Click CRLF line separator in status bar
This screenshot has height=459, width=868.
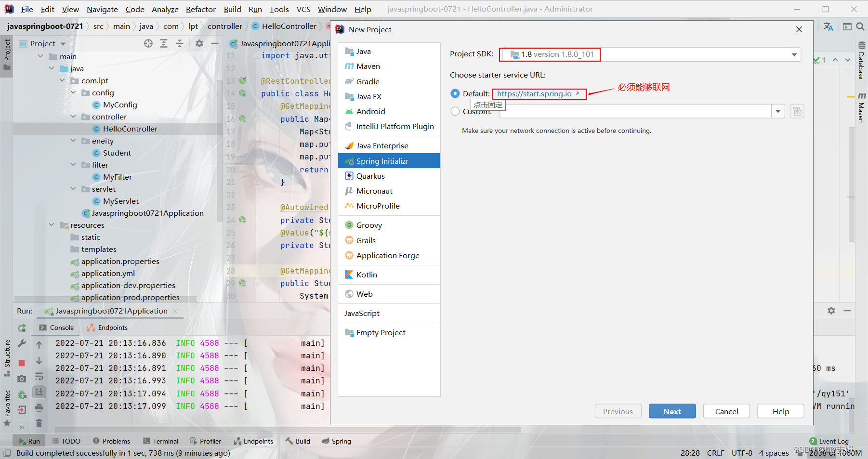[x=715, y=453]
